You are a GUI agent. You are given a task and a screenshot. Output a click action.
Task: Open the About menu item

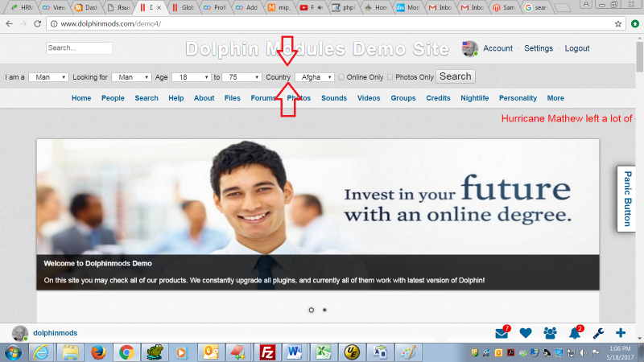coord(204,98)
